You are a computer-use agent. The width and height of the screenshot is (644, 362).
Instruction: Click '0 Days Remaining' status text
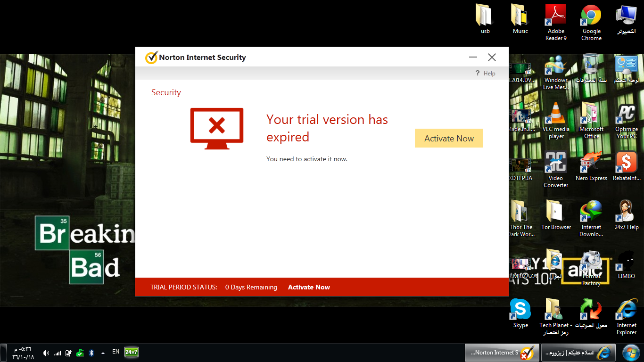[251, 287]
